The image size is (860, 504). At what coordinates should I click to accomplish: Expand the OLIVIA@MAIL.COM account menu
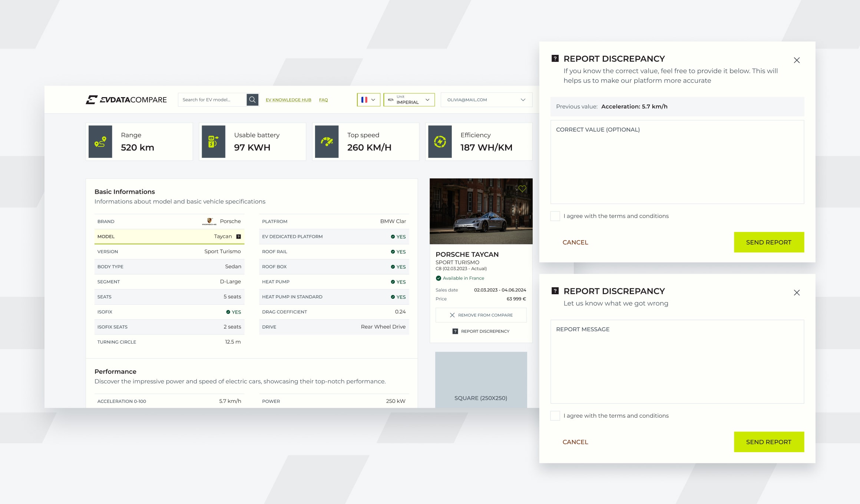click(x=486, y=100)
